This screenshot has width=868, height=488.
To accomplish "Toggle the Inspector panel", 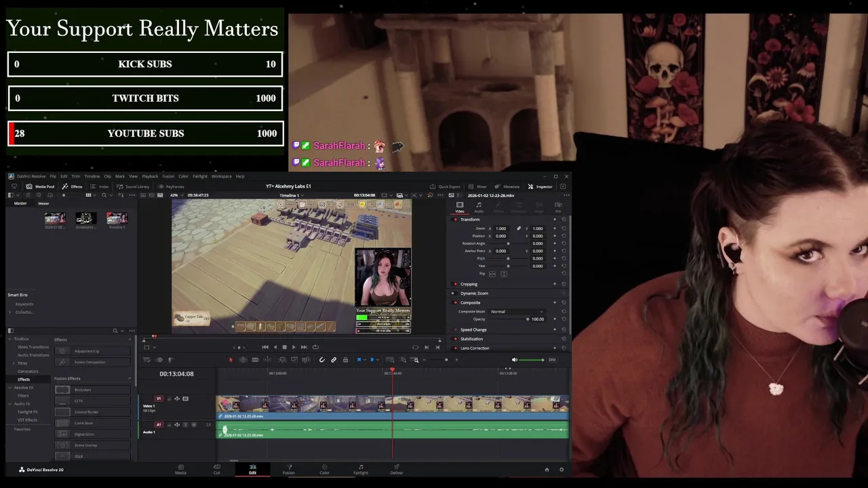I will 540,186.
